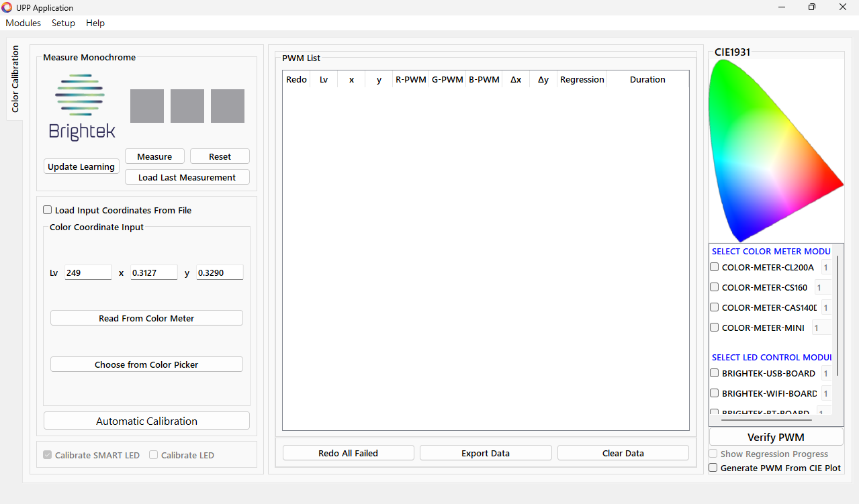Click the Export Data button
Screen dimensions: 859x504
tap(485, 453)
